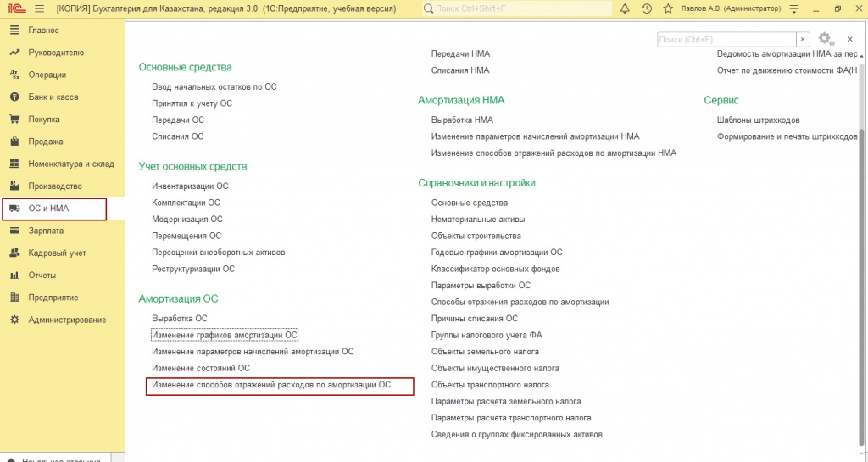This screenshot has height=462, width=868.
Task: Click the Кадровый учет people icon
Action: point(15,253)
